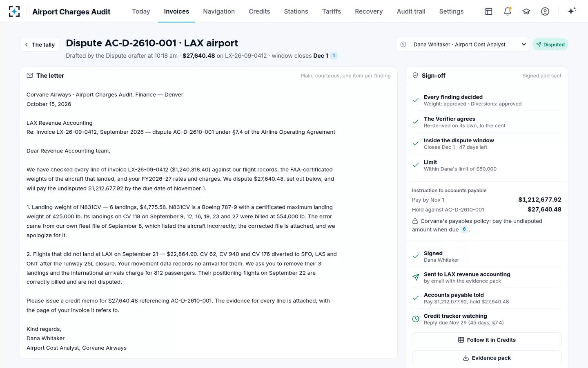Click 'Within Dana's limit of $50,000' text

click(460, 169)
